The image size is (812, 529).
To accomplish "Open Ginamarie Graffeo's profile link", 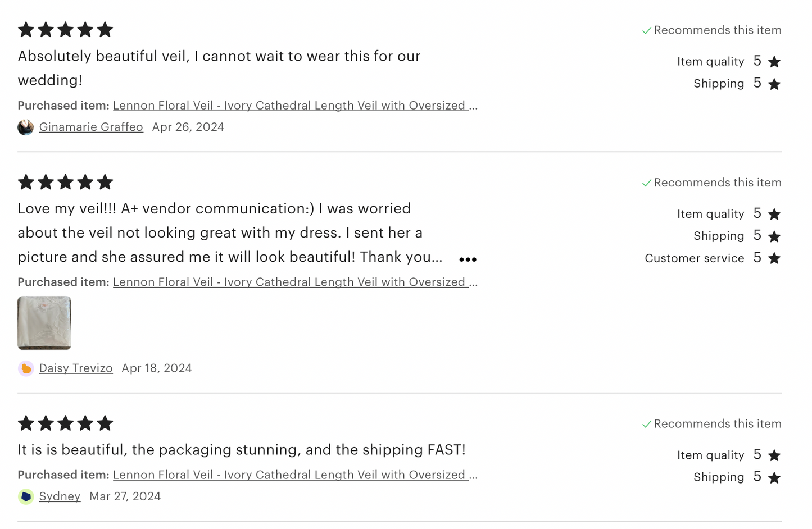I will click(x=91, y=127).
